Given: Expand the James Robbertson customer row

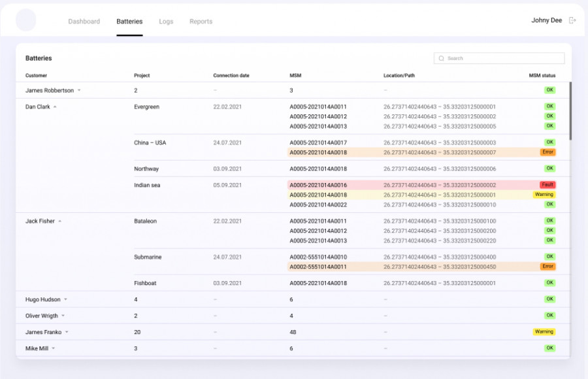Looking at the screenshot, I should (x=79, y=91).
